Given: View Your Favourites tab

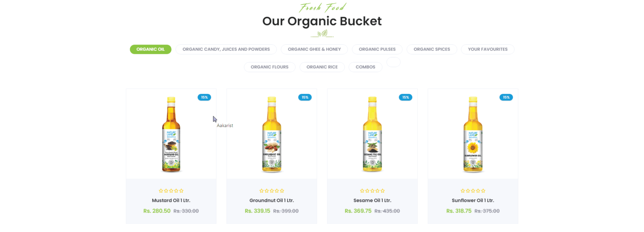Looking at the screenshot, I should (488, 49).
